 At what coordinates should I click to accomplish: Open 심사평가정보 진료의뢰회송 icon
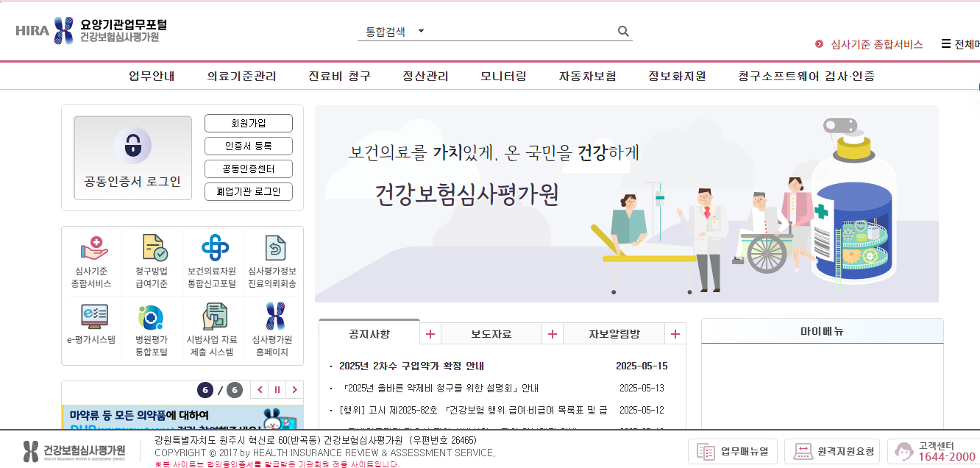pos(272,262)
